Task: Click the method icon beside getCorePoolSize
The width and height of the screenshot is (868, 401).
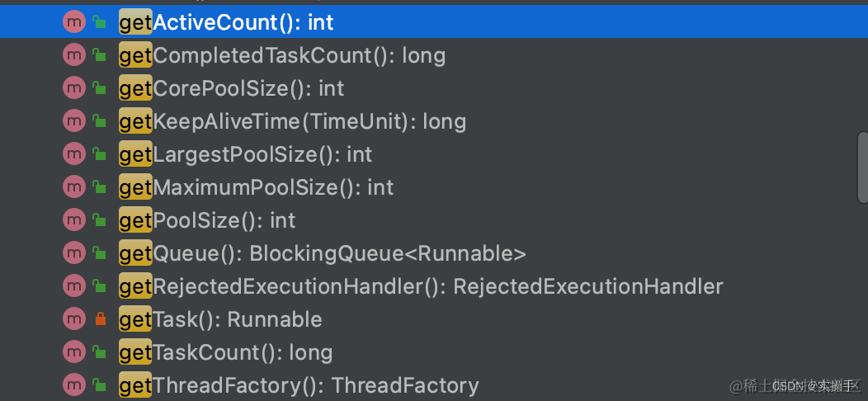Action: pyautogui.click(x=74, y=88)
